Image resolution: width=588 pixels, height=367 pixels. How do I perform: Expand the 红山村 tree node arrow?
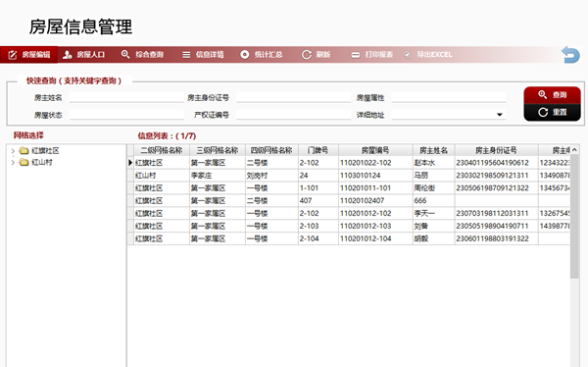pos(13,162)
